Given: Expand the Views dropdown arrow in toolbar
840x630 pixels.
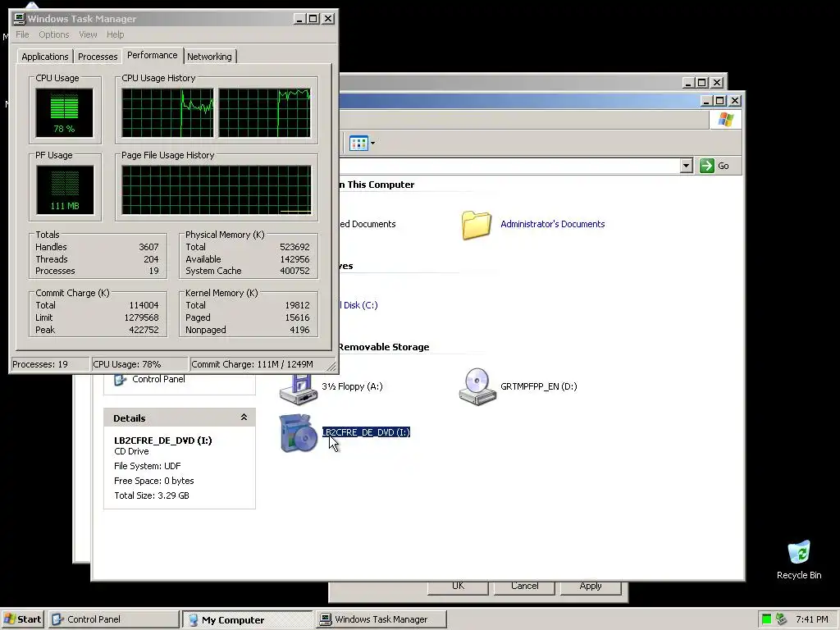Looking at the screenshot, I should [373, 143].
